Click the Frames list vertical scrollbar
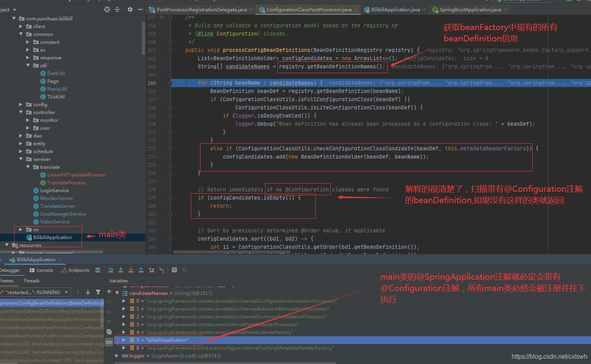Viewport: 591px width, 364px height. pos(102,313)
